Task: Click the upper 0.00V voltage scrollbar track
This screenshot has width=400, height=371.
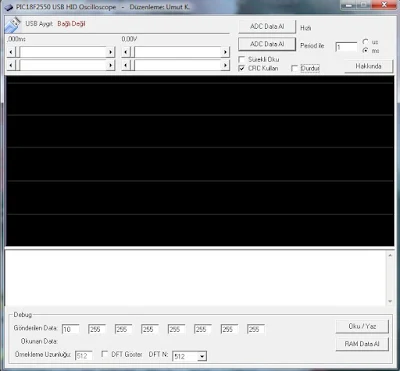Action: [178, 52]
